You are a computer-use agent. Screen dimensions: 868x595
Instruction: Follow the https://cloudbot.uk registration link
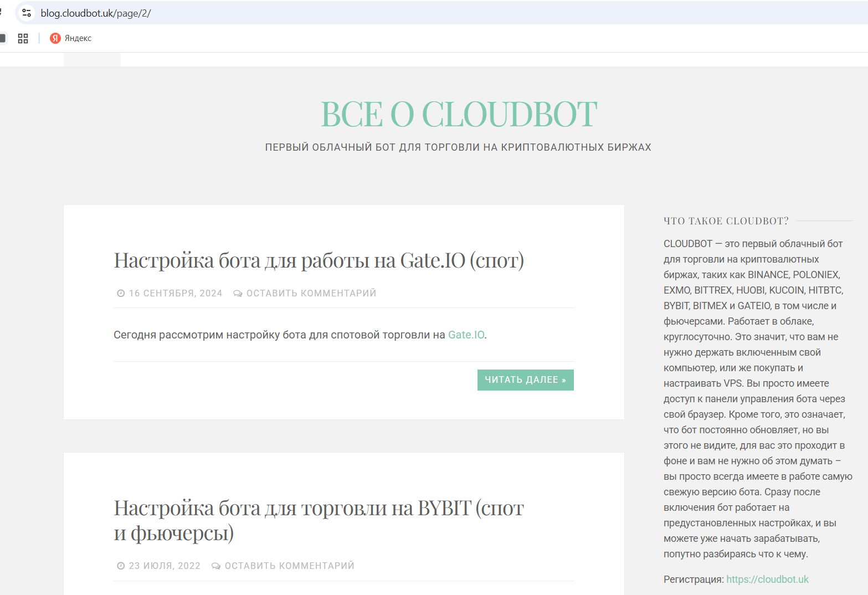click(767, 579)
